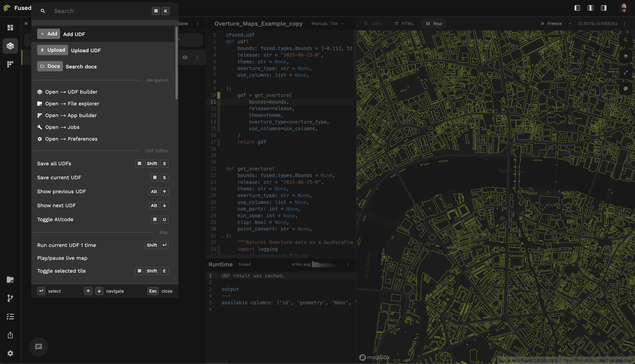
Task: Click the map color palette icon
Action: [625, 88]
